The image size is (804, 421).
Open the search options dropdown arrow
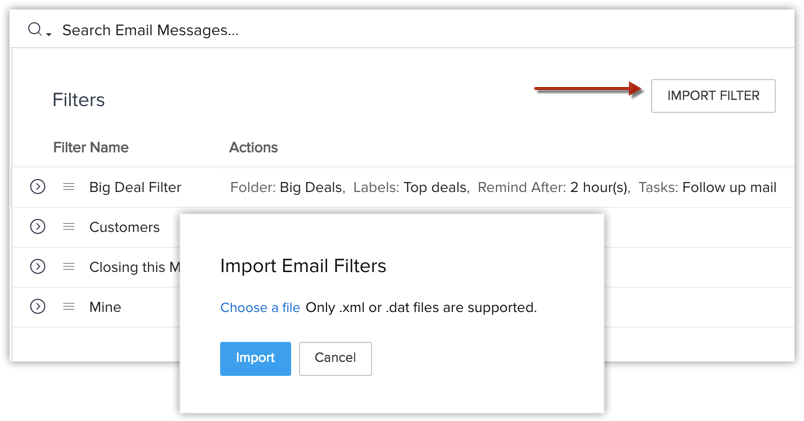[48, 33]
